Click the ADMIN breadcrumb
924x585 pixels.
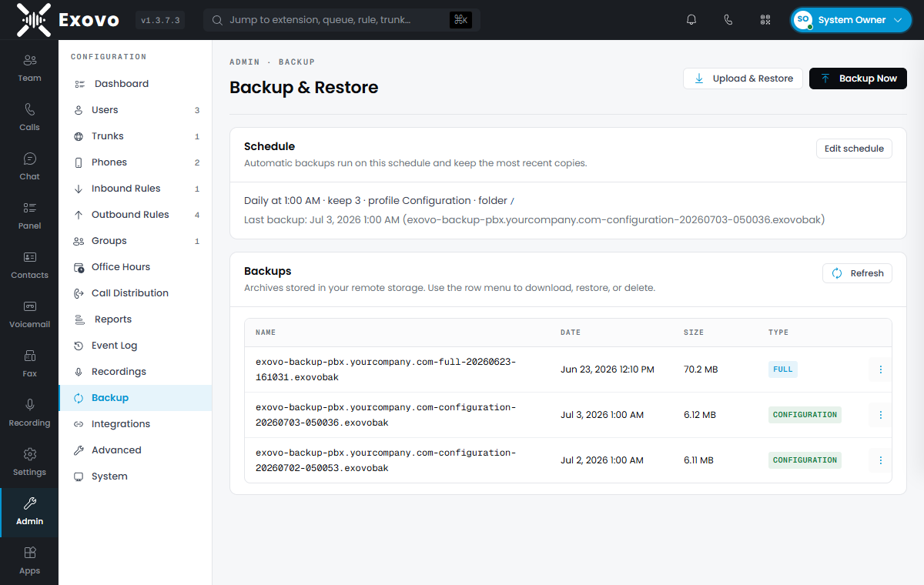[246, 62]
